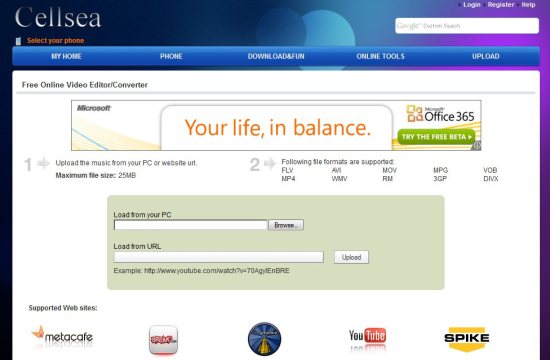The width and height of the screenshot is (550, 360).
Task: Open the PHONE menu
Action: [171, 56]
